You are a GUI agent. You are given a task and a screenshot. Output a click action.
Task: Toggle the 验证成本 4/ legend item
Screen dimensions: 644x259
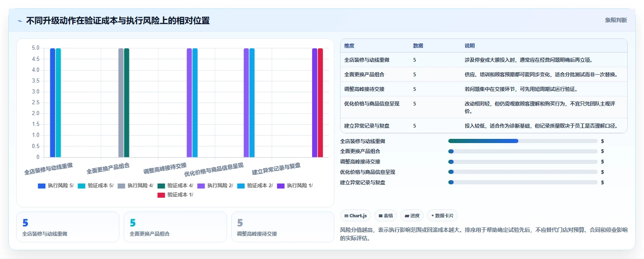[x=175, y=186]
